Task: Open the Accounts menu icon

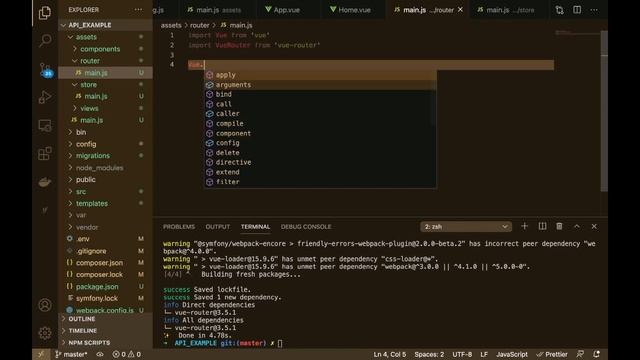Action: (45, 305)
